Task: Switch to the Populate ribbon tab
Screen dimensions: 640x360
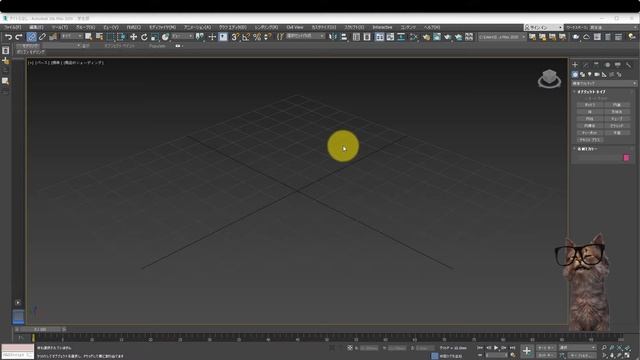Action: [x=157, y=46]
